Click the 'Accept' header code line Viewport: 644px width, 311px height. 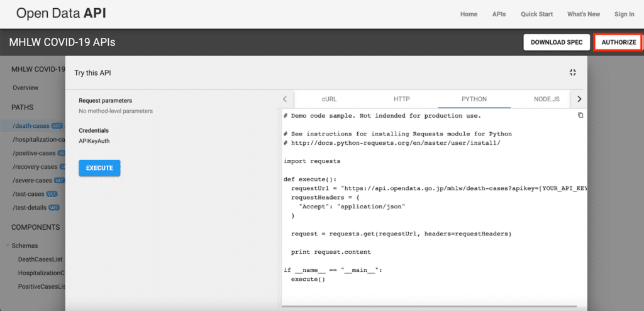tap(352, 206)
